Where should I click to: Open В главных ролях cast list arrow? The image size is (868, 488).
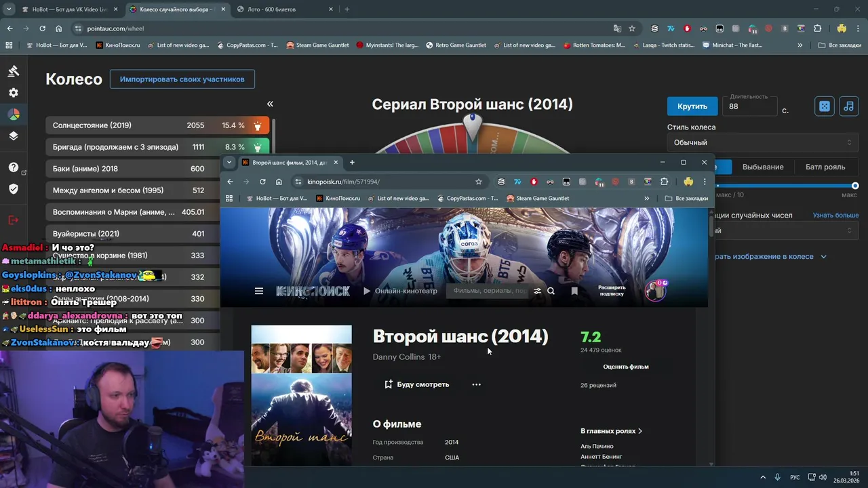pyautogui.click(x=640, y=431)
